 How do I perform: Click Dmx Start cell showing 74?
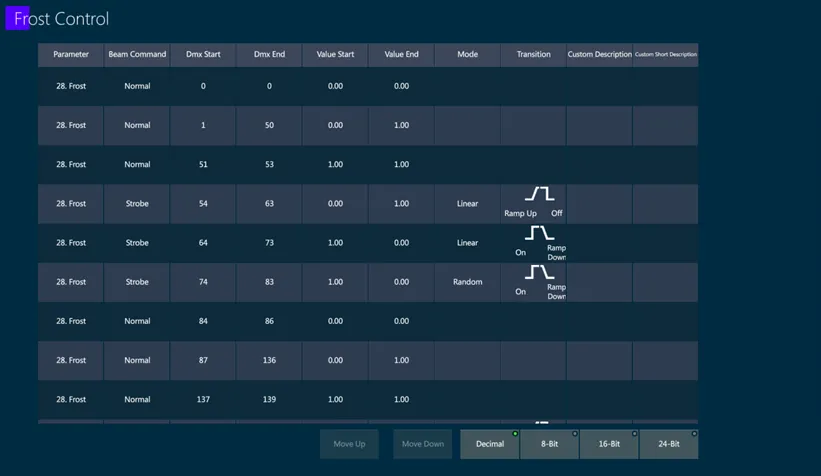click(203, 282)
